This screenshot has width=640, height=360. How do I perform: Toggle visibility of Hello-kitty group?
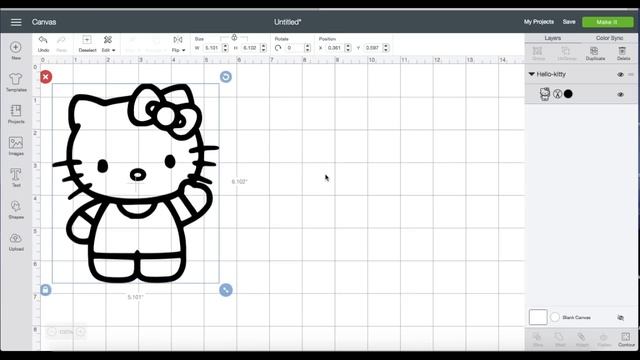tap(620, 75)
